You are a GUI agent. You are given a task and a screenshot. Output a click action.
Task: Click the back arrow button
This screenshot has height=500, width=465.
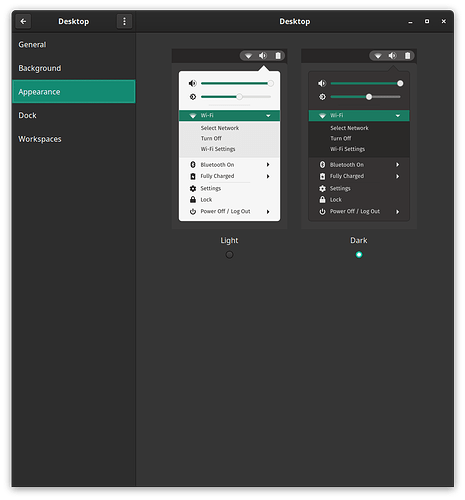23,21
